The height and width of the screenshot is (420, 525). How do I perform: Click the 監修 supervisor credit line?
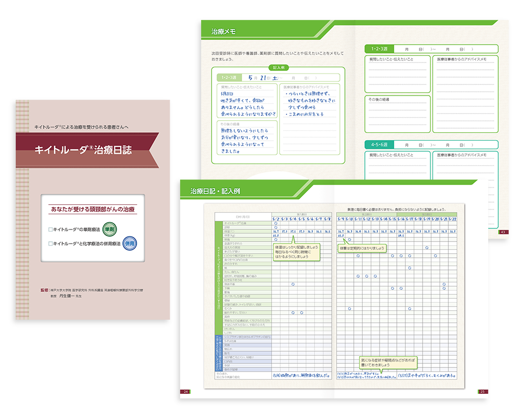92,290
